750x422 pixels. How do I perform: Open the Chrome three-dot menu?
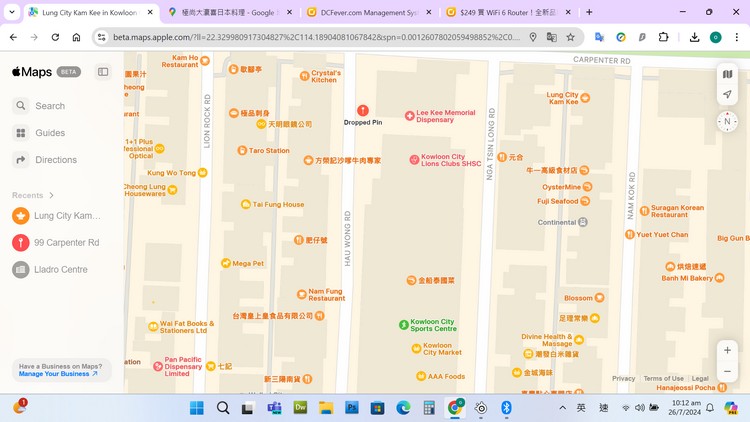[x=737, y=37]
